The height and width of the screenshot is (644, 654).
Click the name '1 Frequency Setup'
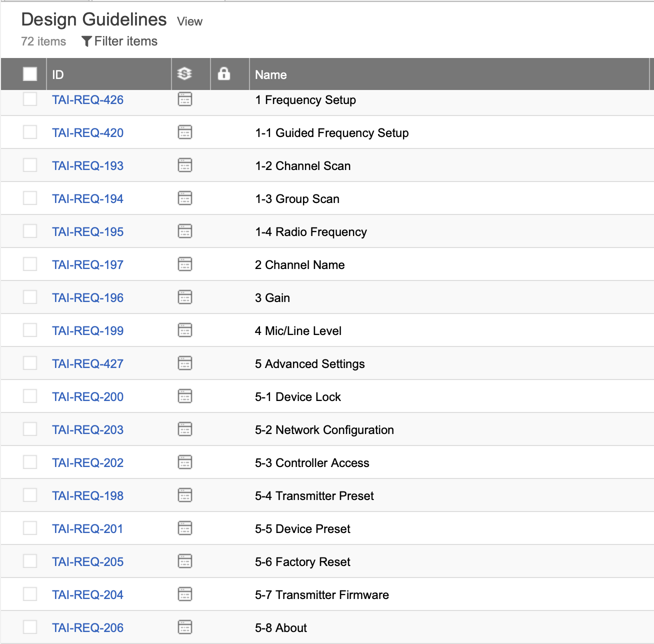point(305,100)
